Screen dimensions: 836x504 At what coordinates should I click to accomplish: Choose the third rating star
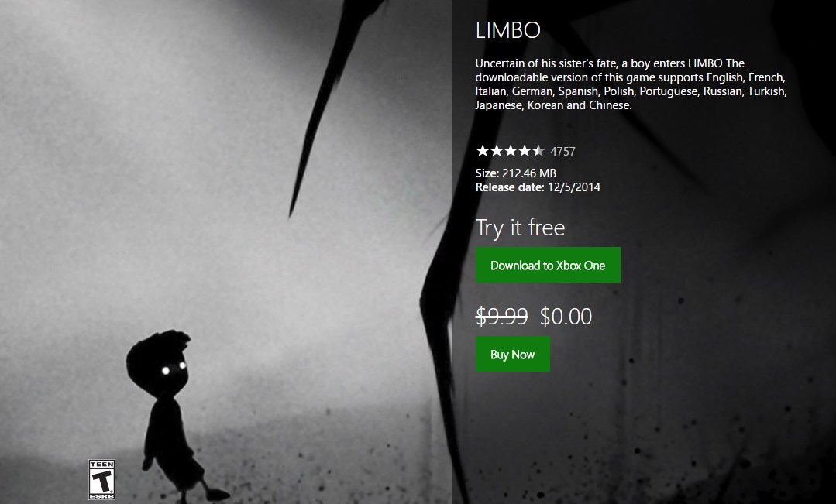[x=511, y=151]
